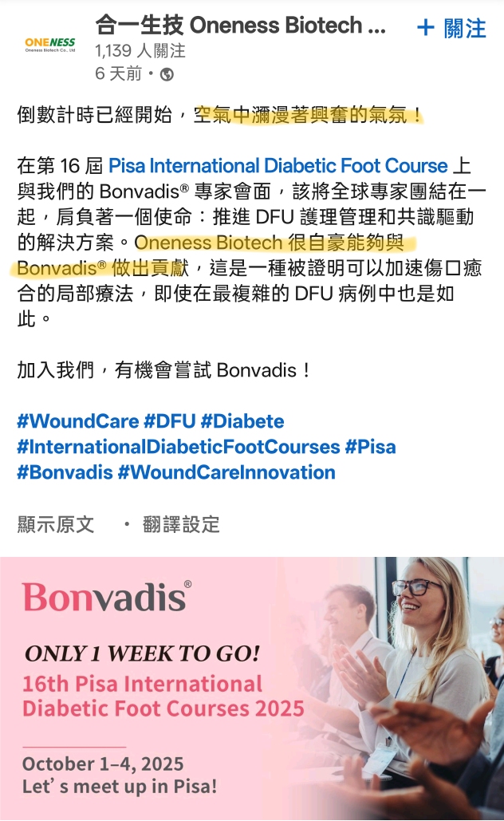Open the #Bonvadis hashtag
504x821 pixels.
pyautogui.click(x=65, y=472)
